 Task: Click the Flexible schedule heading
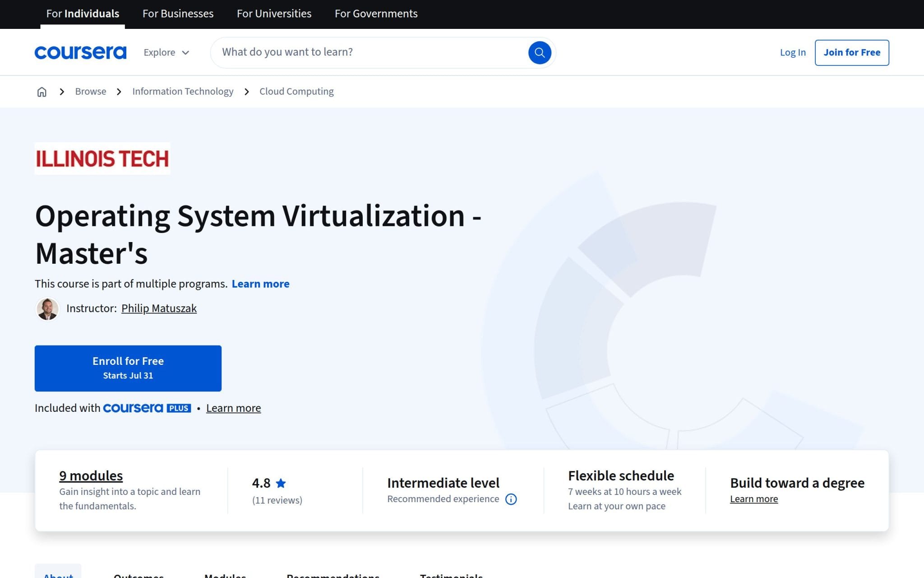[621, 475]
